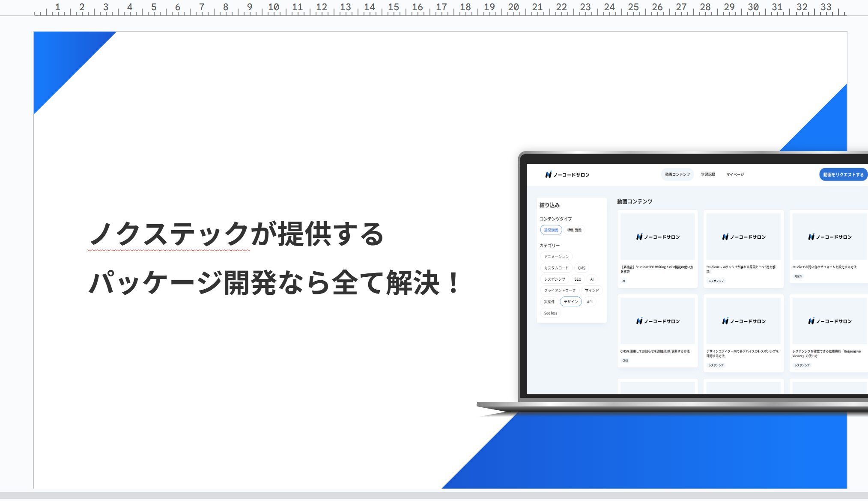Screen dimensions: 868x501
Task: Toggle the CMS category chip in the filter panel
Action: 582,268
